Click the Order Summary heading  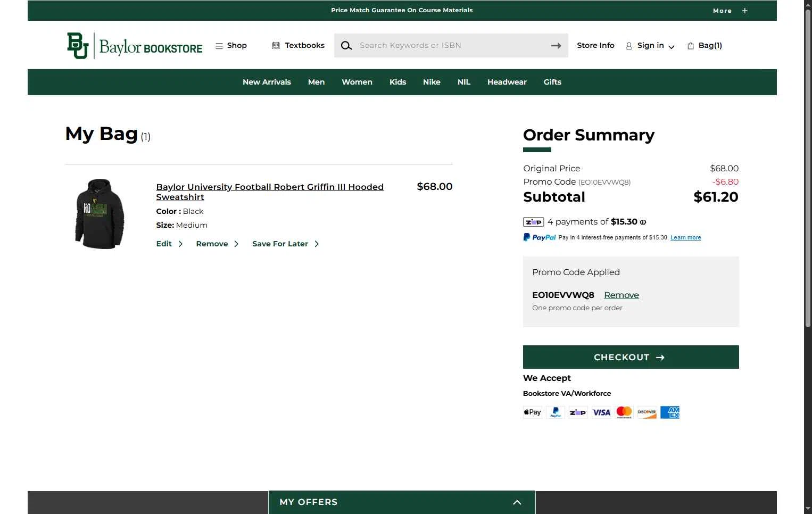(x=589, y=135)
